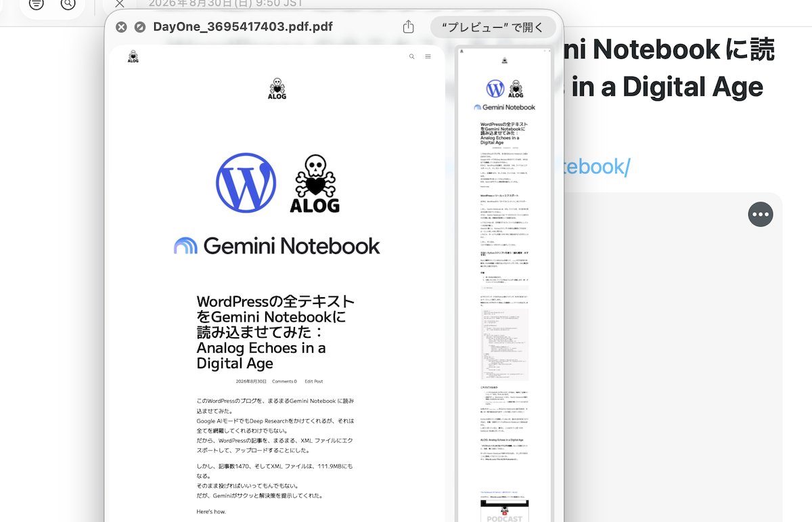Click the article title WordPressの全テキスト
This screenshot has width=812, height=522.
pos(275,332)
